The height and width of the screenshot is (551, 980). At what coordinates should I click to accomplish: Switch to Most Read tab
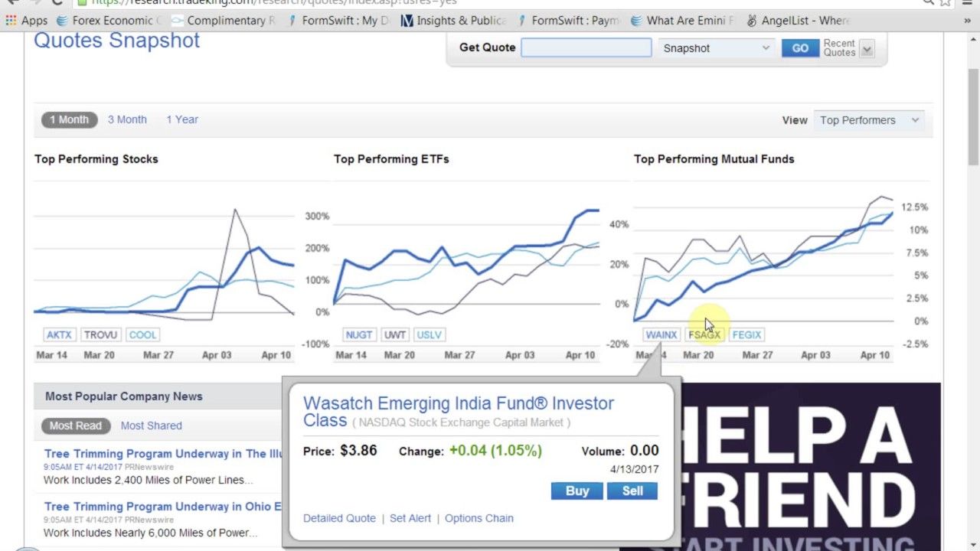[x=75, y=425]
